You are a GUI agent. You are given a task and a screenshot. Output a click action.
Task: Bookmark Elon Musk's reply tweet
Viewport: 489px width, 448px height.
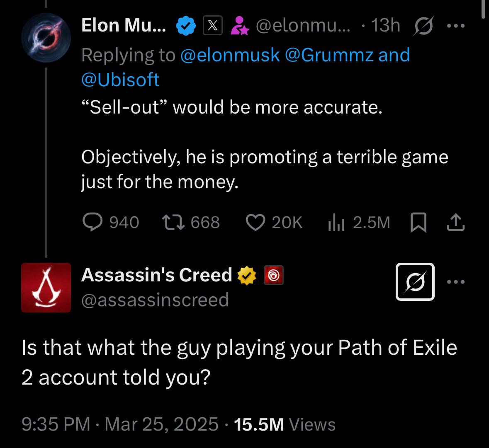[x=418, y=223]
